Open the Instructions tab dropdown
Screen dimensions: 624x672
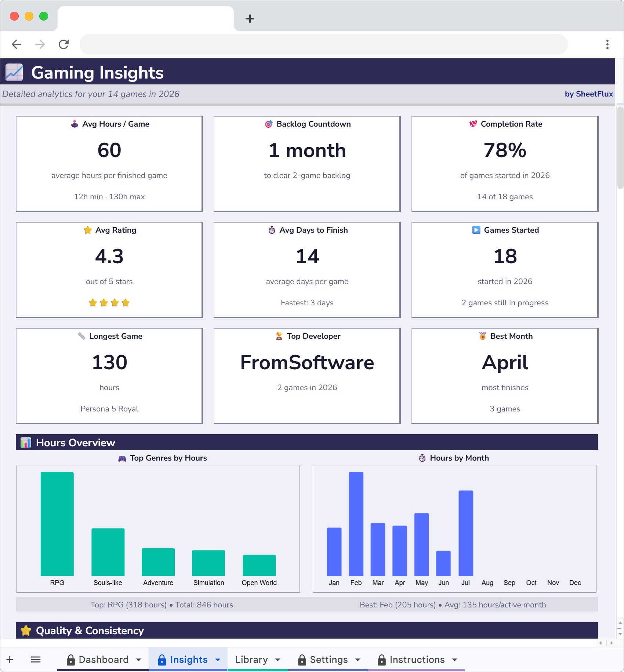pyautogui.click(x=453, y=660)
